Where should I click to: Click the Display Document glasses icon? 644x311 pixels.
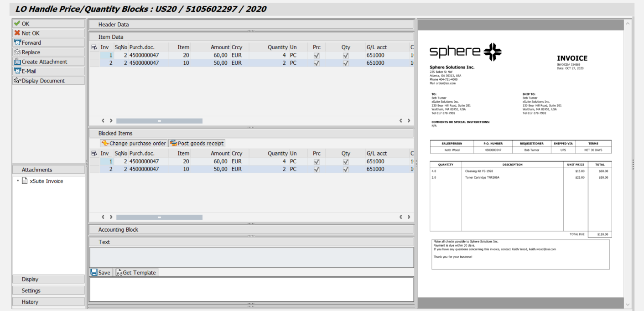tap(18, 81)
